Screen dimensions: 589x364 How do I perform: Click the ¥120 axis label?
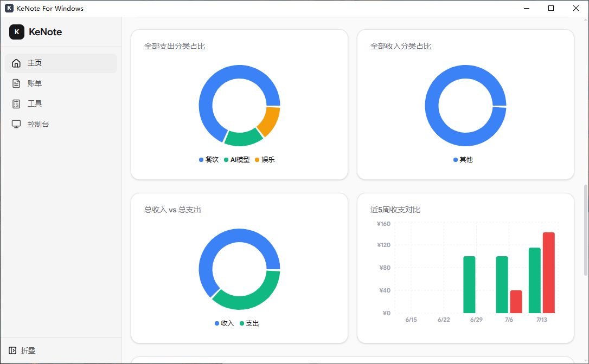(x=383, y=245)
